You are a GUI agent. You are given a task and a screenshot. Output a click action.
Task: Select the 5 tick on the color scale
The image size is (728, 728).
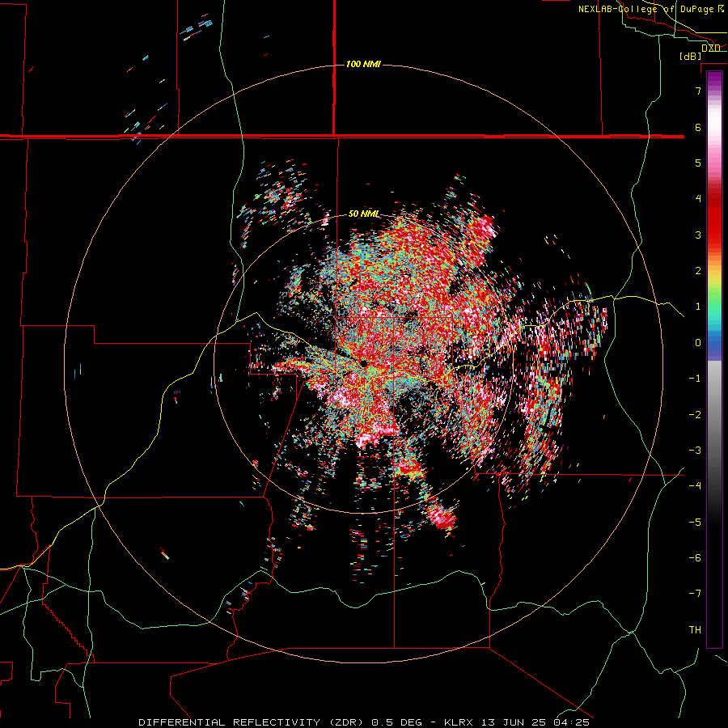point(698,163)
